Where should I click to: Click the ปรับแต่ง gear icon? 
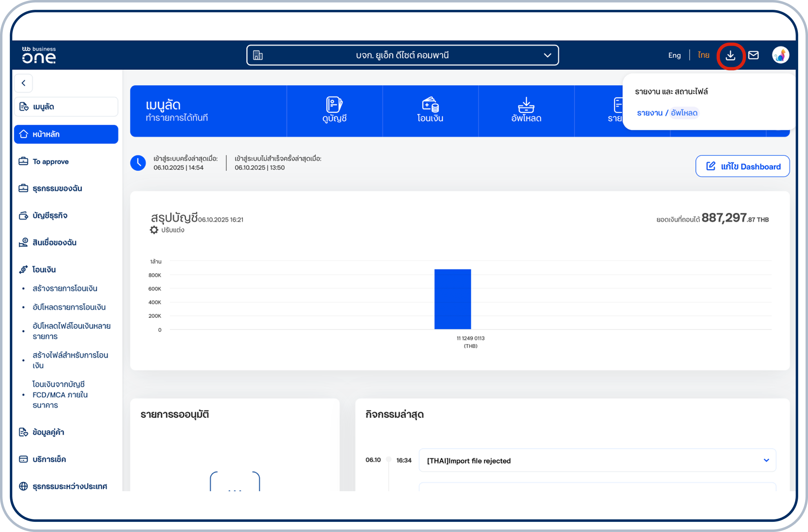click(154, 230)
